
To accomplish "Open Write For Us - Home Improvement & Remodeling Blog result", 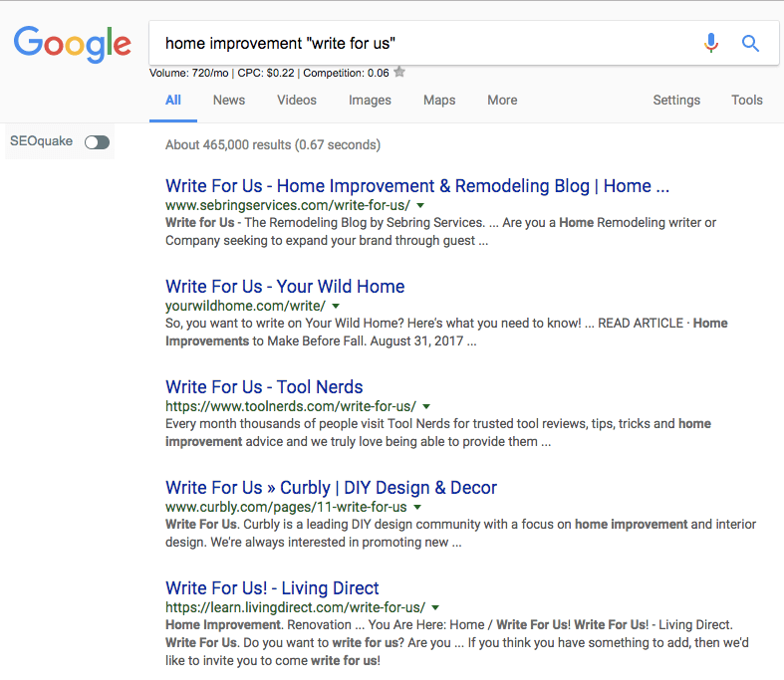I will (417, 186).
